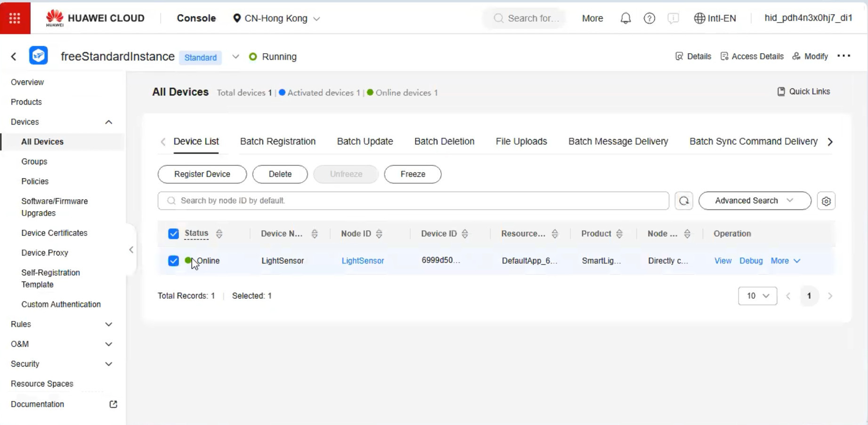This screenshot has height=425, width=868.
Task: Open the external Documentation link icon
Action: [x=113, y=404]
